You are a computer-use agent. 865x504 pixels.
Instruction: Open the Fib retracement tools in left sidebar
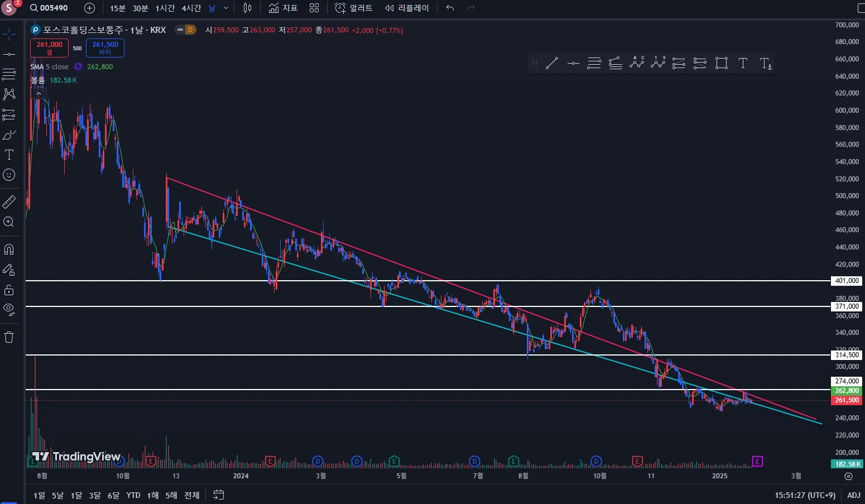pyautogui.click(x=9, y=74)
